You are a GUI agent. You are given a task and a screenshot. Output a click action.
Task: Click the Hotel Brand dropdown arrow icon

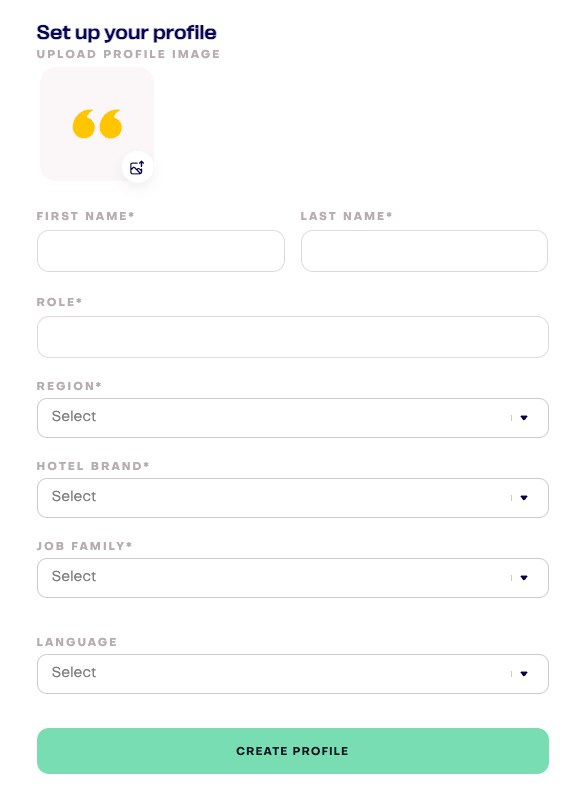tap(524, 498)
